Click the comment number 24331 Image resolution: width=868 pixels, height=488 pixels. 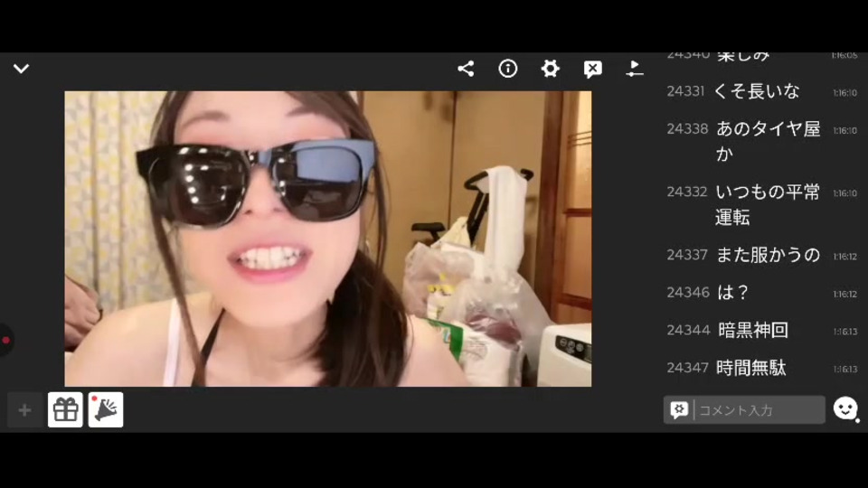pos(685,91)
